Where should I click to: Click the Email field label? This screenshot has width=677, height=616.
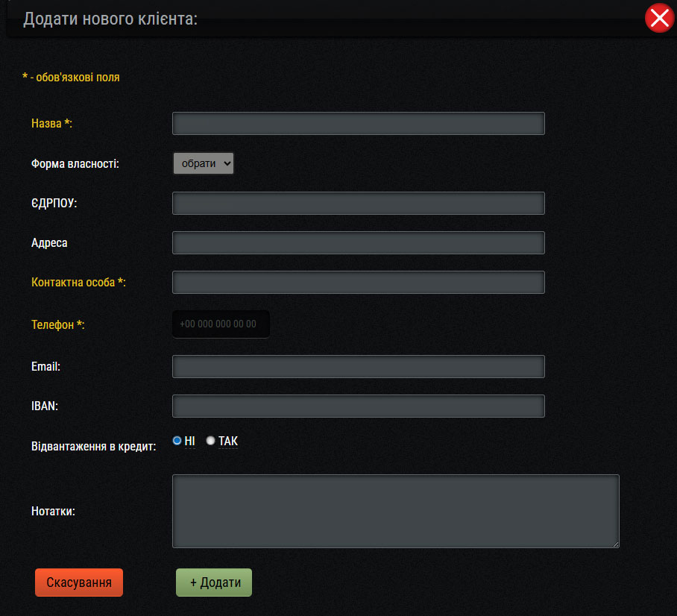click(x=45, y=367)
